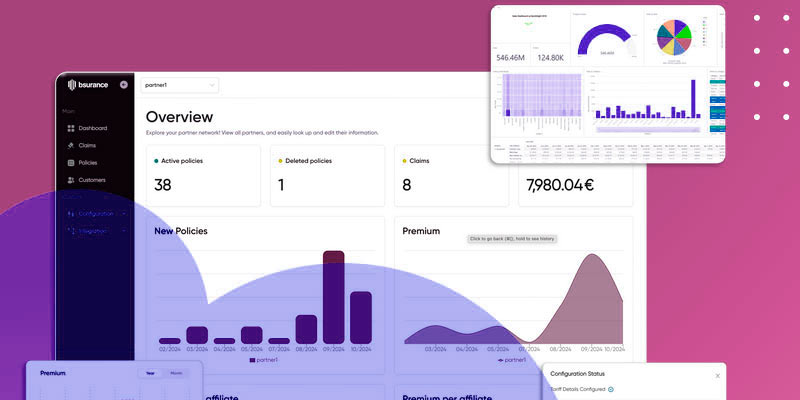The width and height of the screenshot is (800, 400).
Task: Open Policies from the sidebar
Action: tap(88, 163)
